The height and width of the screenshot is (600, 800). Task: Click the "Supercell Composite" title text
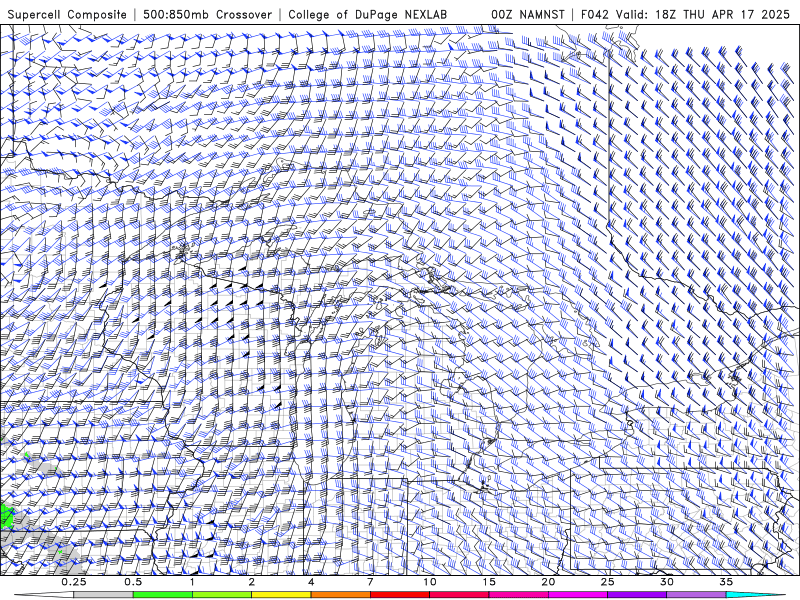coord(67,14)
